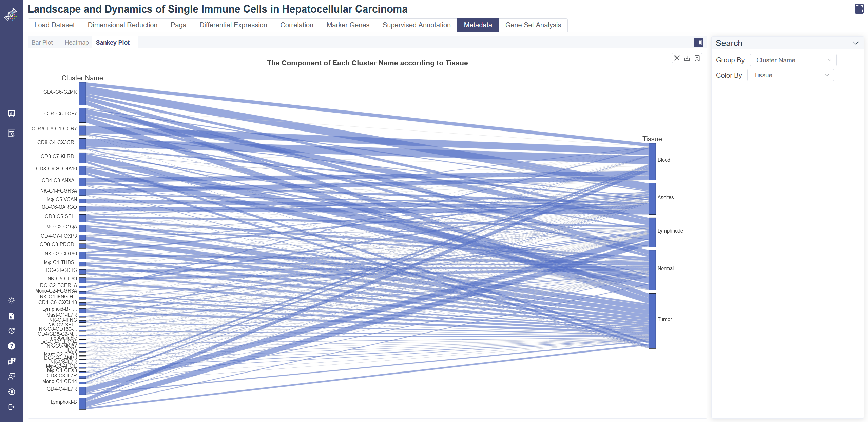Toggle the side panel layout button

[x=698, y=42]
